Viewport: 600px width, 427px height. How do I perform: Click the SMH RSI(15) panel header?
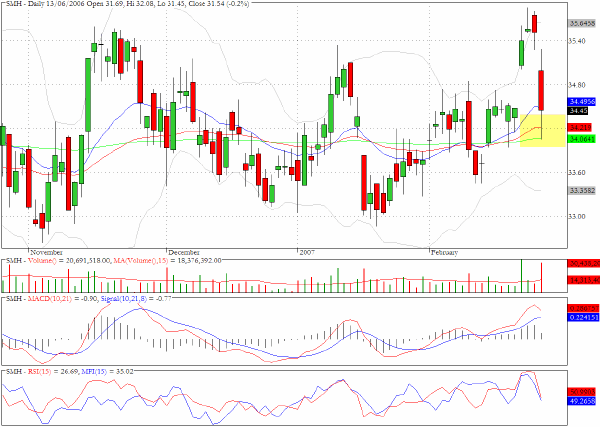(70, 372)
